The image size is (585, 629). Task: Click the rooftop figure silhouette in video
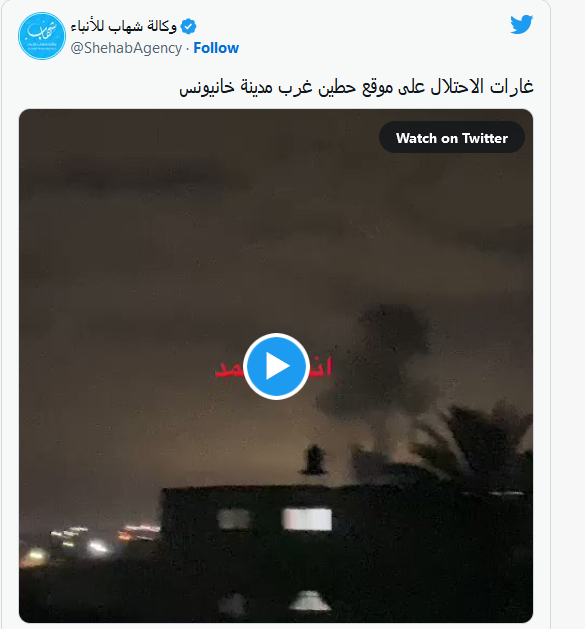[314, 459]
